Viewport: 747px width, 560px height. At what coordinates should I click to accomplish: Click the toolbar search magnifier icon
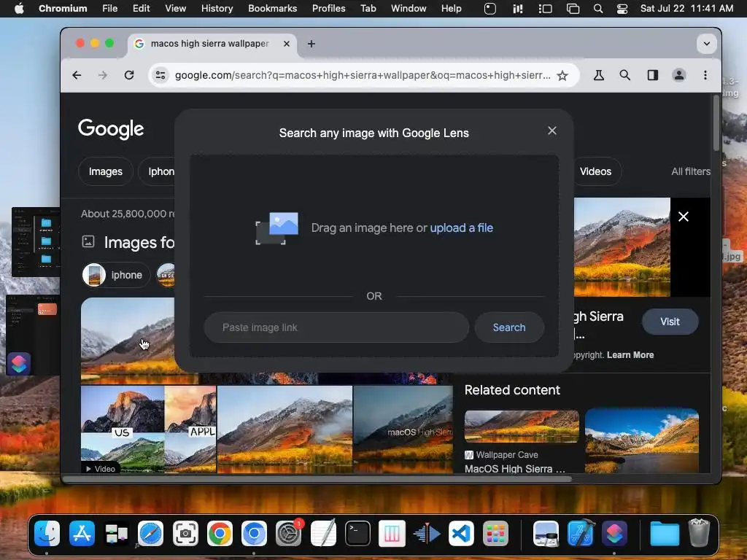(x=625, y=75)
